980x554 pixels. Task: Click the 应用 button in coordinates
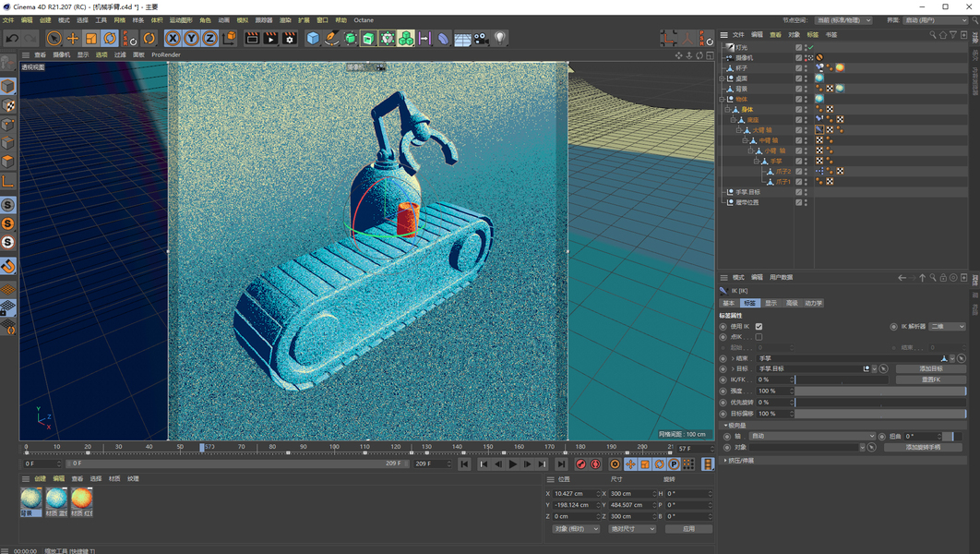point(688,529)
